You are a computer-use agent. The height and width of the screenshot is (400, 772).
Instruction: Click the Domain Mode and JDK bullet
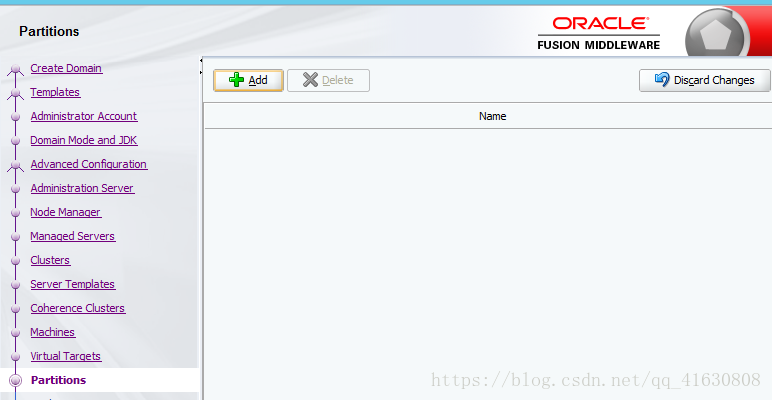pos(15,140)
